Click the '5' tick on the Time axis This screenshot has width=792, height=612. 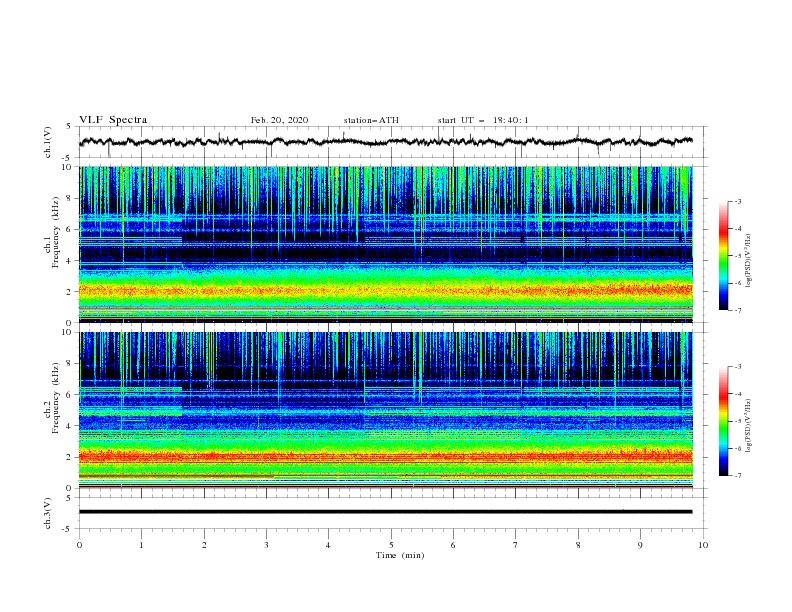pyautogui.click(x=391, y=545)
